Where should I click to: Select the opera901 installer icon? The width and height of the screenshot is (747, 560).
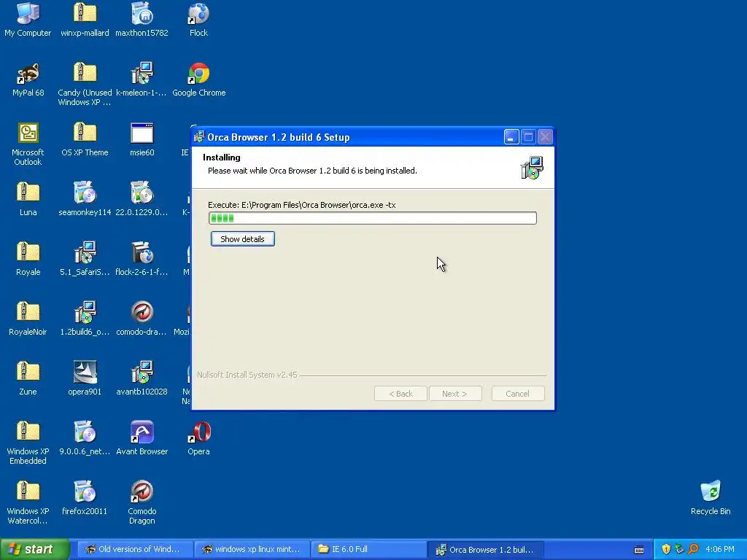pyautogui.click(x=85, y=373)
